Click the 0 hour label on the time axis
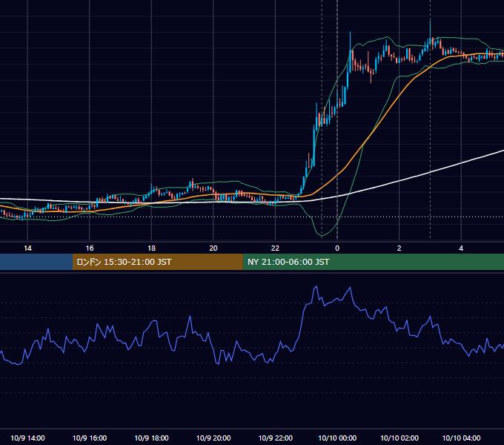 tap(337, 248)
